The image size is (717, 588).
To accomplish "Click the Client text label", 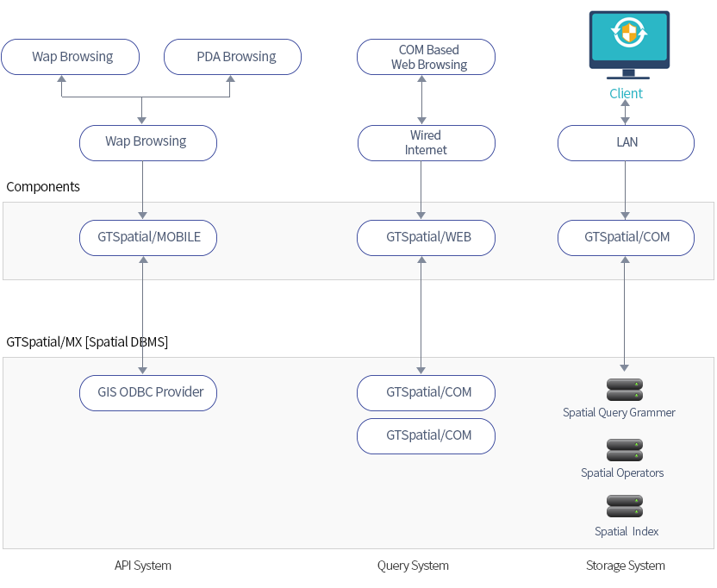I will click(626, 93).
